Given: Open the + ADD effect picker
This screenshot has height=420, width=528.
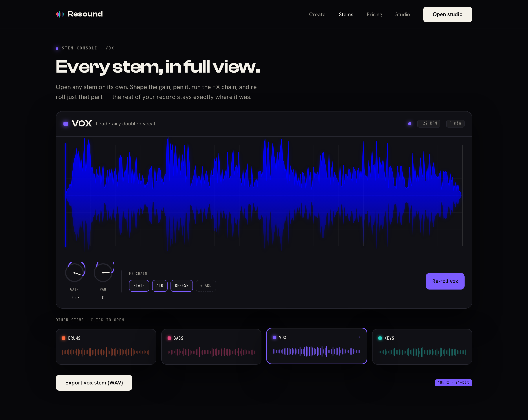Looking at the screenshot, I should tap(206, 286).
